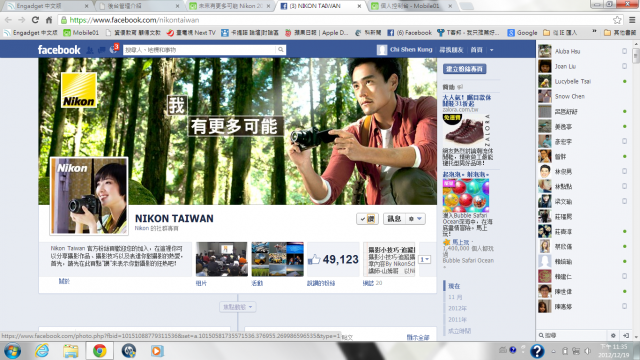The width and height of the screenshot is (640, 360).
Task: Click chat sidebar collapse icon
Action: 626,336
